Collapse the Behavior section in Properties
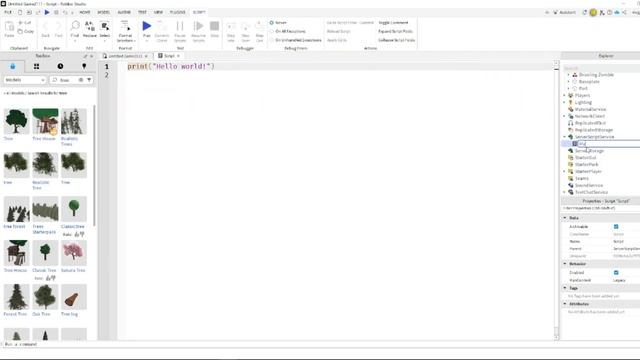The height and width of the screenshot is (360, 640). click(x=565, y=264)
